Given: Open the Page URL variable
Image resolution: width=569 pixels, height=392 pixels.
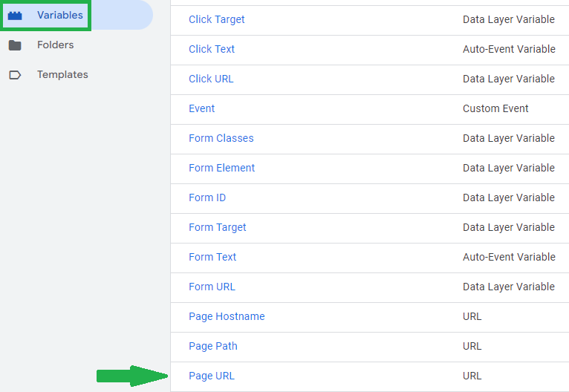Looking at the screenshot, I should click(212, 376).
